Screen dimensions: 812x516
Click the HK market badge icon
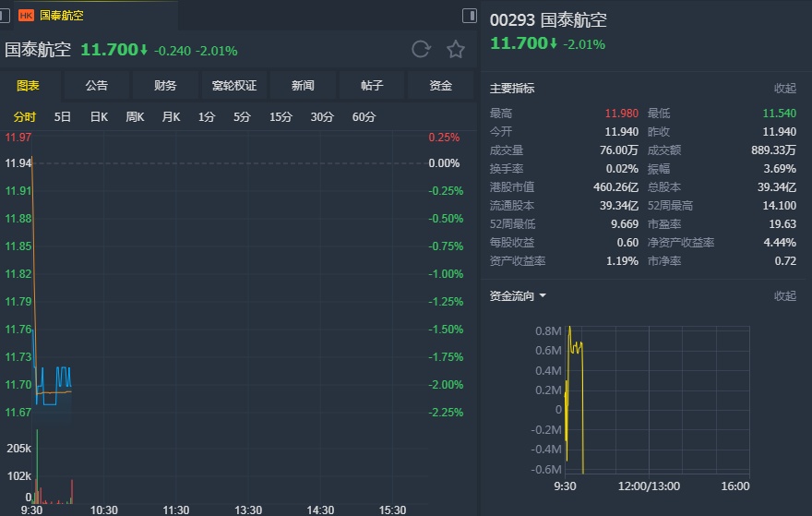(x=26, y=16)
